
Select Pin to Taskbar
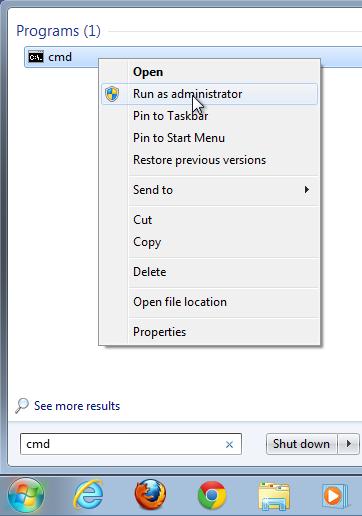click(x=171, y=116)
